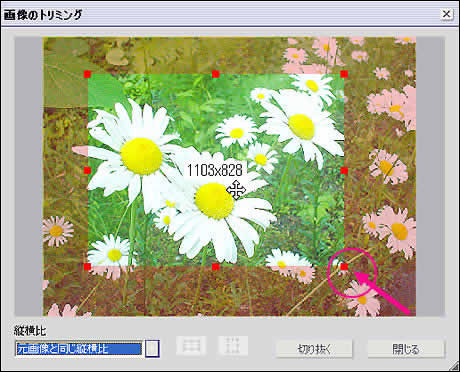Screen dimensions: 460x372
Task: Click the 閉じる close button
Action: pyautogui.click(x=406, y=349)
